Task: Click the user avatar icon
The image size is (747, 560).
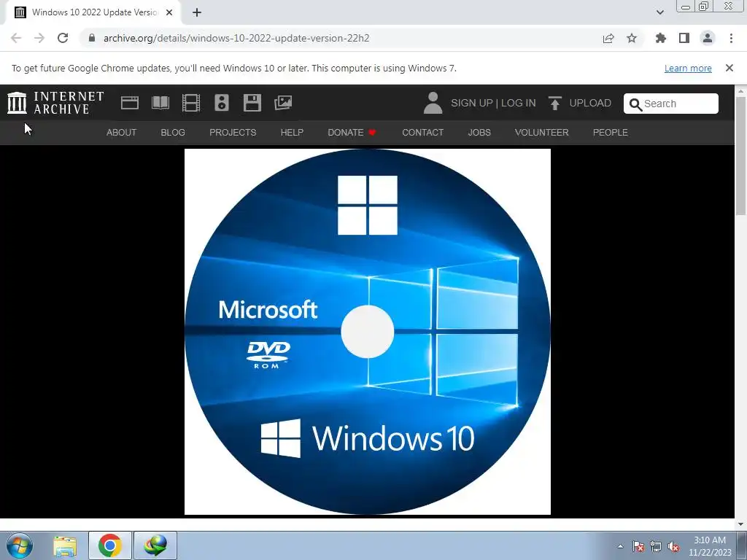Action: (433, 103)
